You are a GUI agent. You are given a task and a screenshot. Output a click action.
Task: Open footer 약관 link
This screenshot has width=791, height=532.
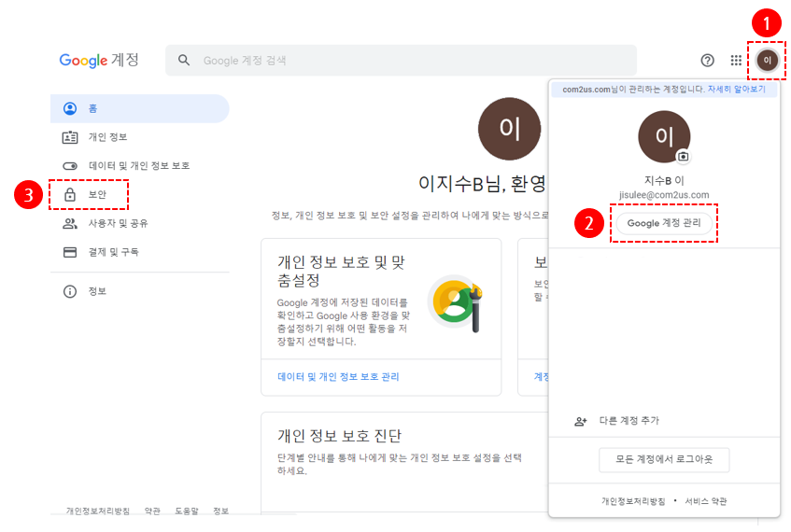(x=152, y=511)
